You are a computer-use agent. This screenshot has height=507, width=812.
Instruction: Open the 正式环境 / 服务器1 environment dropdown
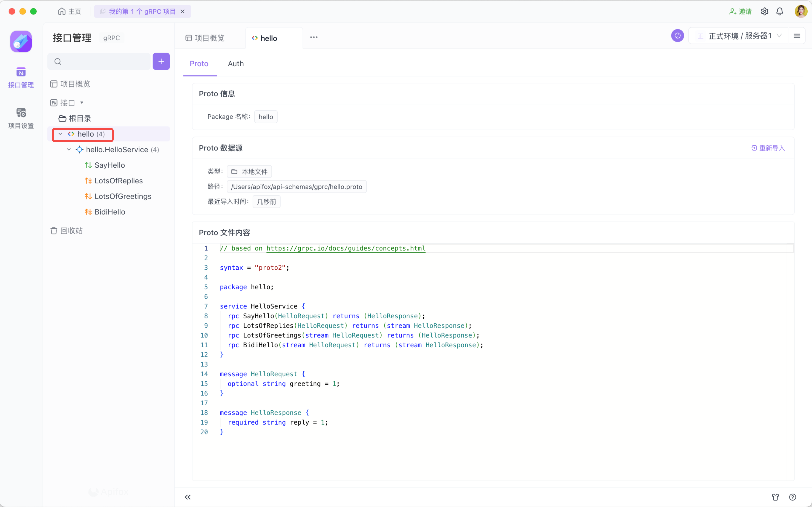(x=739, y=36)
